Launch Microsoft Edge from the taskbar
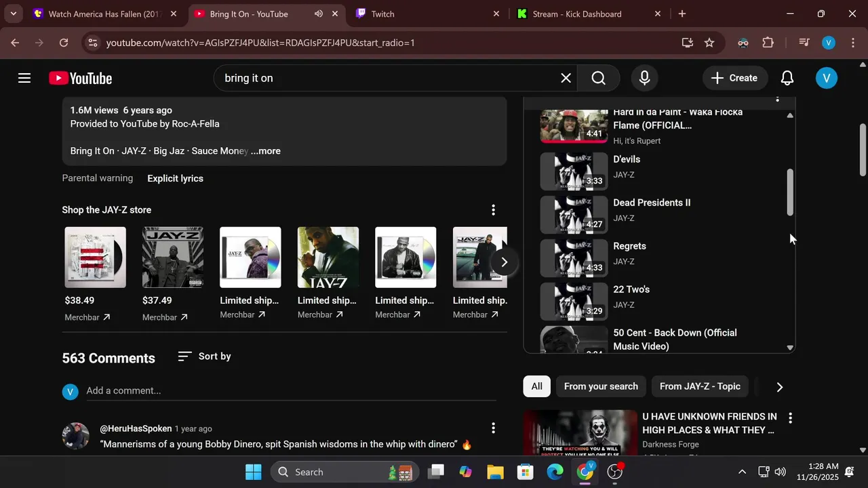Viewport: 868px width, 488px height. (x=555, y=472)
